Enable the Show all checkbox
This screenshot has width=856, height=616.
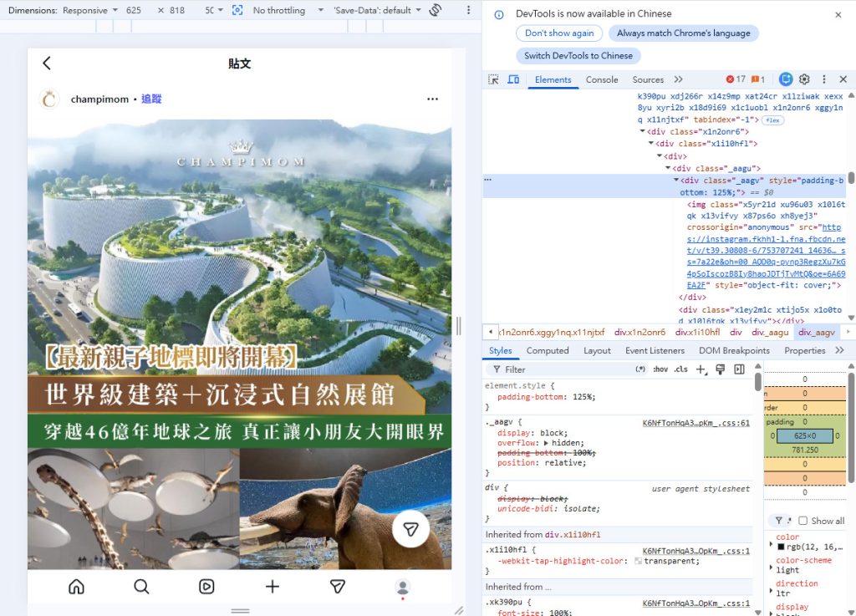[x=802, y=521]
